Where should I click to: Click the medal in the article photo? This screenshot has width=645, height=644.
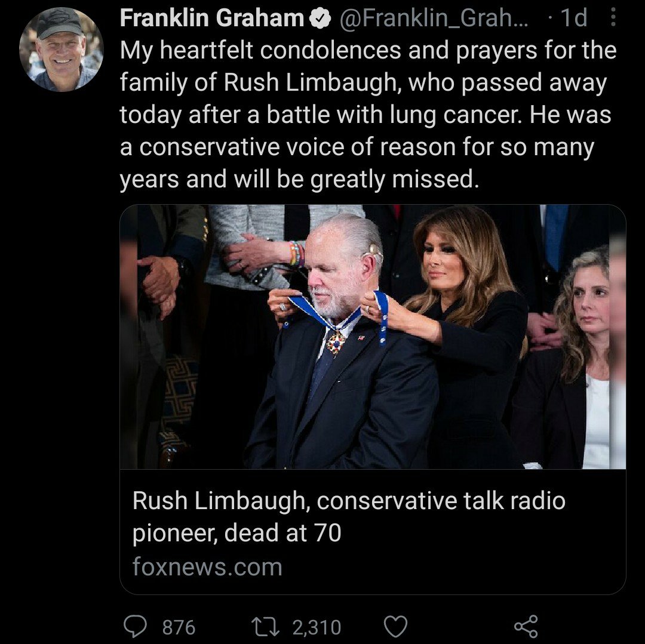tap(336, 342)
